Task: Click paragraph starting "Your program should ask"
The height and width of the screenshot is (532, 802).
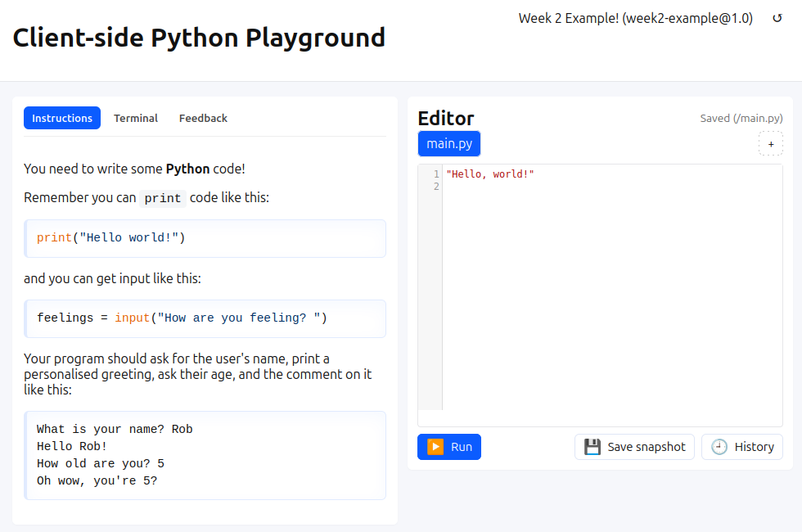Action: pos(197,374)
